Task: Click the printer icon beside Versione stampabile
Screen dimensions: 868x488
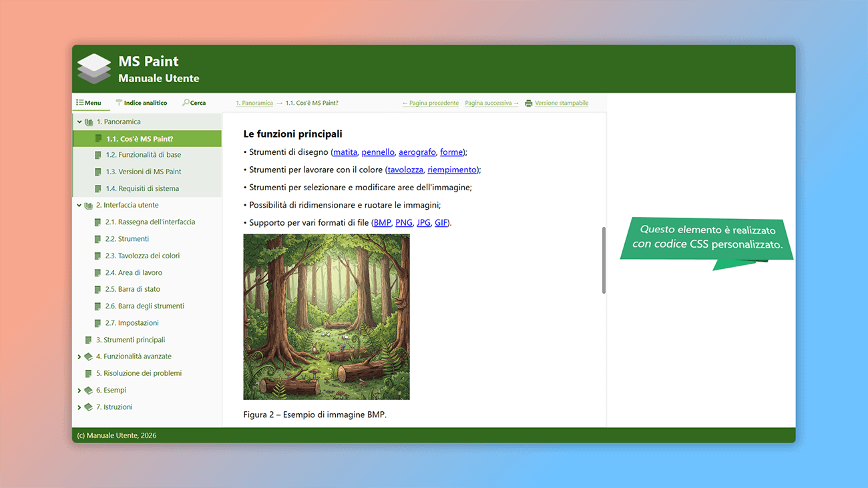Action: click(x=528, y=103)
